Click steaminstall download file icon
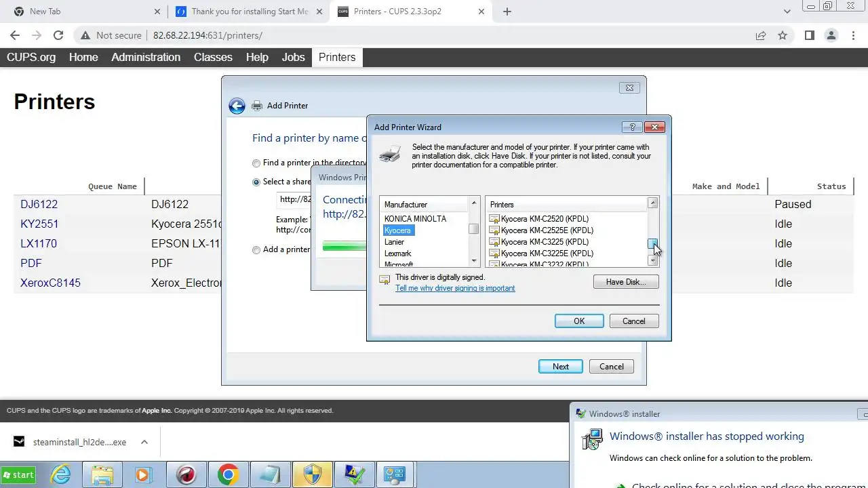Viewport: 868px width, 488px height. click(19, 442)
